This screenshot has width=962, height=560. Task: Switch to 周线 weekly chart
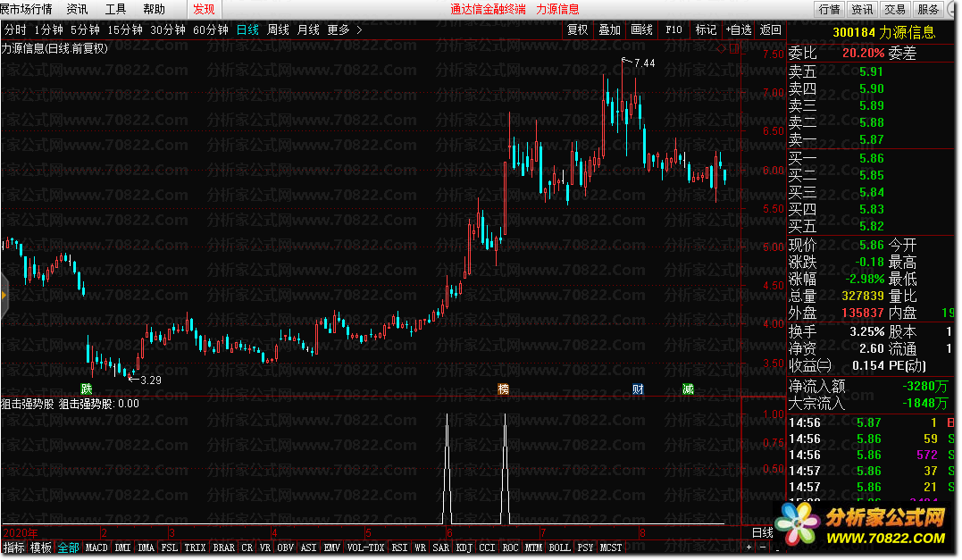pyautogui.click(x=278, y=29)
